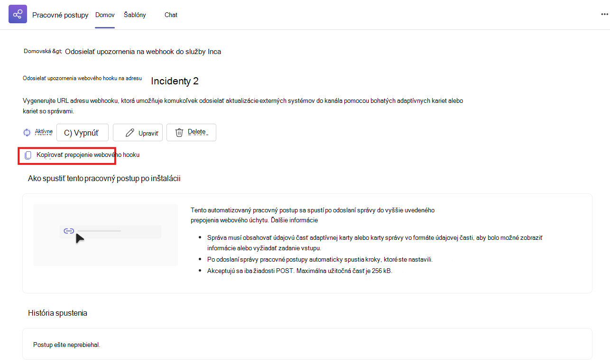Screen dimensions: 610x364
Task: Open the more options ellipsis menu
Action: coord(604,15)
